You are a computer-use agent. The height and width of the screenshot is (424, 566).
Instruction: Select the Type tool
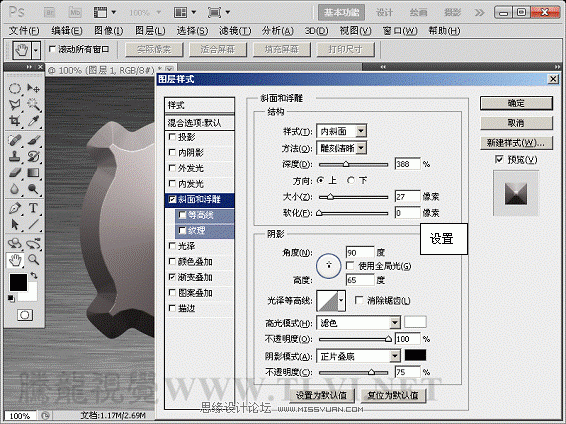pos(33,208)
